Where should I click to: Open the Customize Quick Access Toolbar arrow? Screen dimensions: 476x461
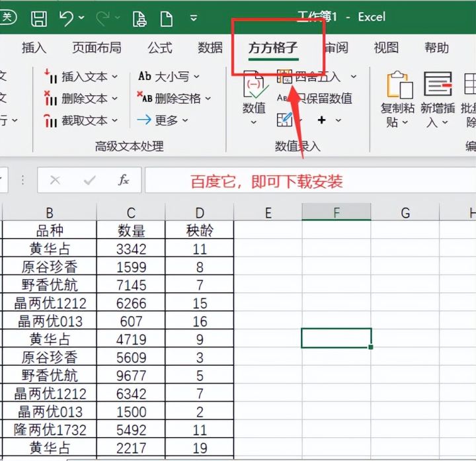[x=194, y=19]
